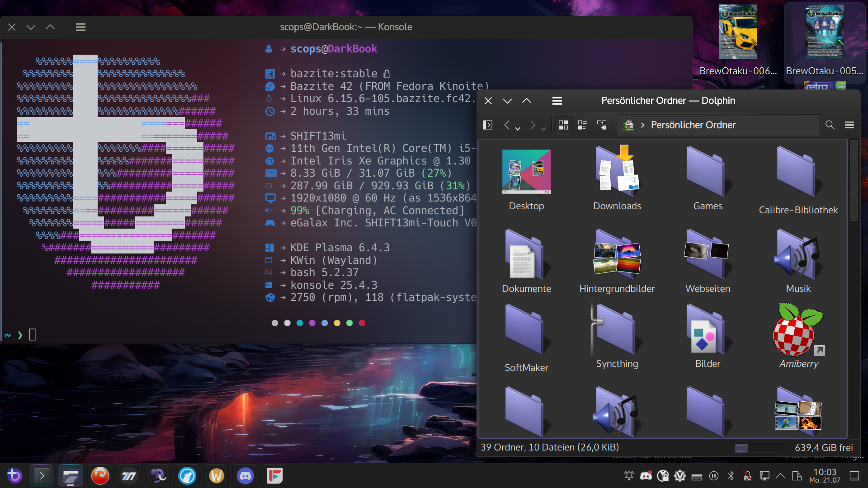Click the Dolphin zoom slider in status bar

[759, 448]
